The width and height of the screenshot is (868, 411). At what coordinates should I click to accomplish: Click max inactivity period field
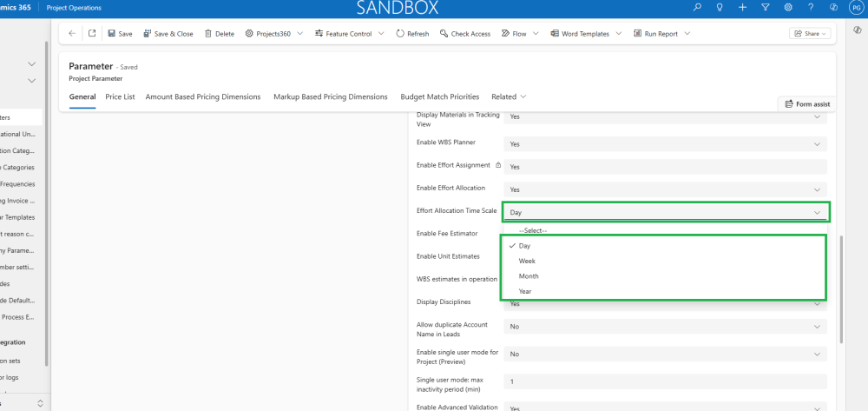[x=665, y=381]
